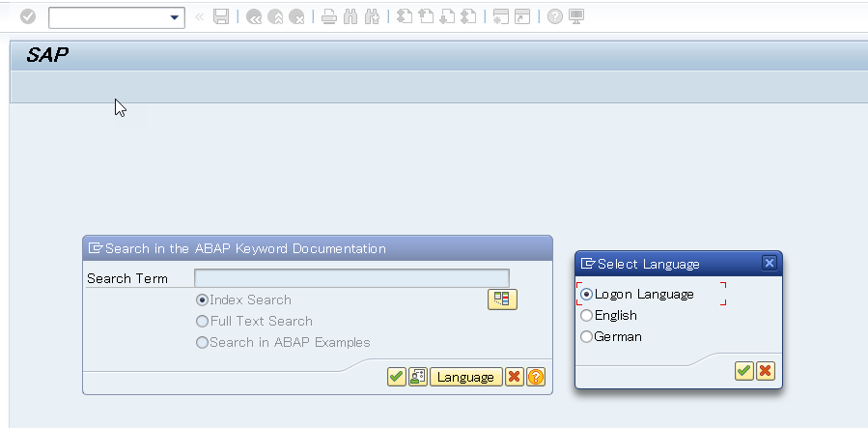This screenshot has height=428, width=868.
Task: Click the Find binoculars icon
Action: 350,17
